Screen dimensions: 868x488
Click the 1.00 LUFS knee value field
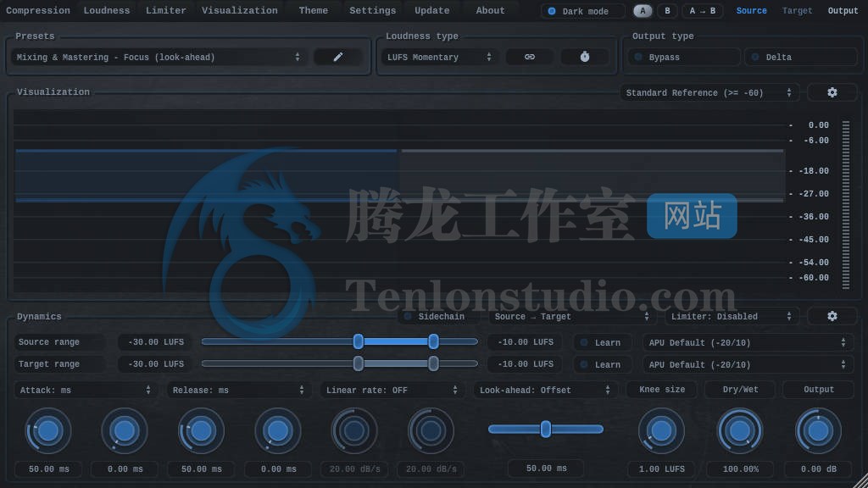(662, 469)
